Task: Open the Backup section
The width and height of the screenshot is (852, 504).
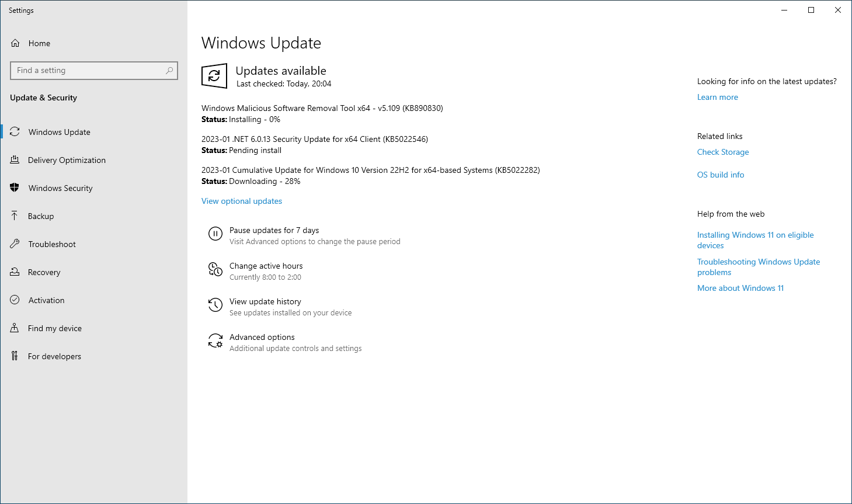Action: (x=93, y=216)
